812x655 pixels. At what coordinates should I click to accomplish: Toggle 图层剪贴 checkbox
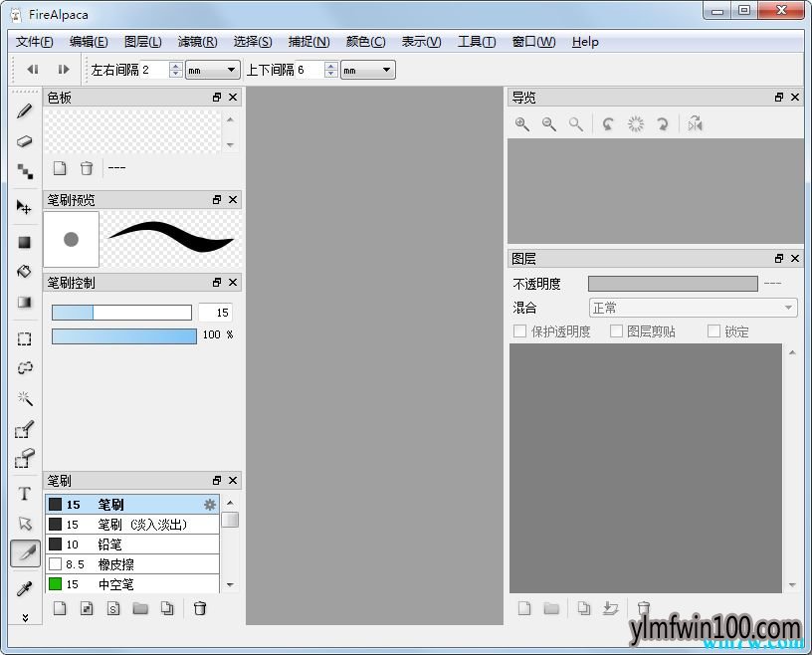pyautogui.click(x=616, y=331)
